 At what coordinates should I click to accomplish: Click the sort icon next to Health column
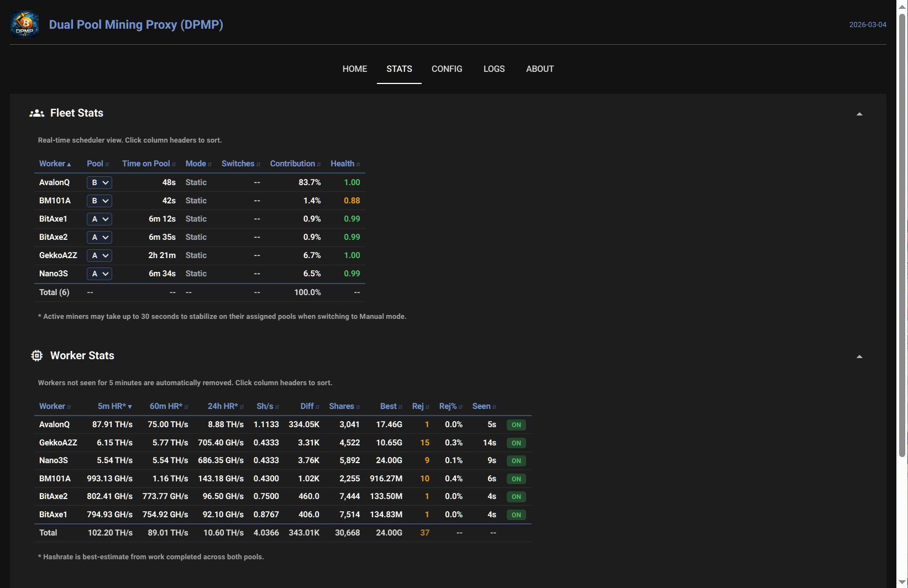point(359,164)
